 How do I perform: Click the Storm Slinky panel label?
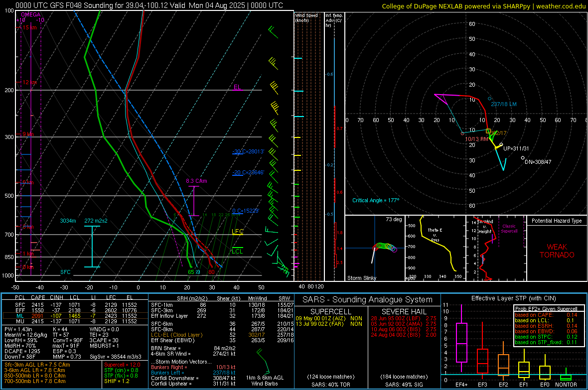point(361,278)
